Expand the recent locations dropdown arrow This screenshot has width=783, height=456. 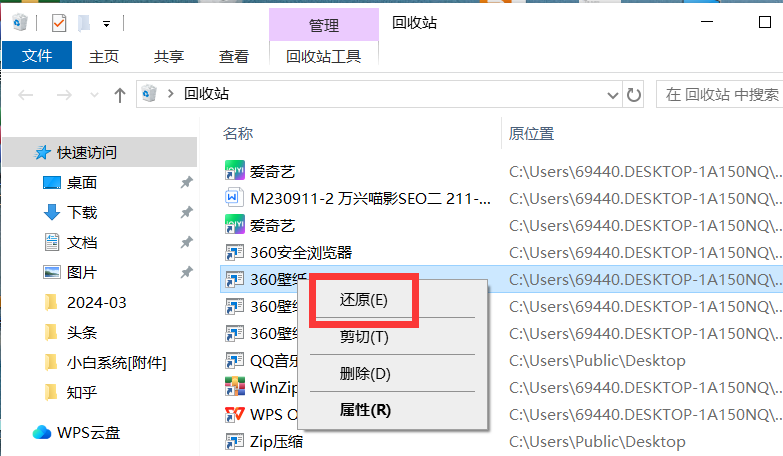pyautogui.click(x=94, y=94)
